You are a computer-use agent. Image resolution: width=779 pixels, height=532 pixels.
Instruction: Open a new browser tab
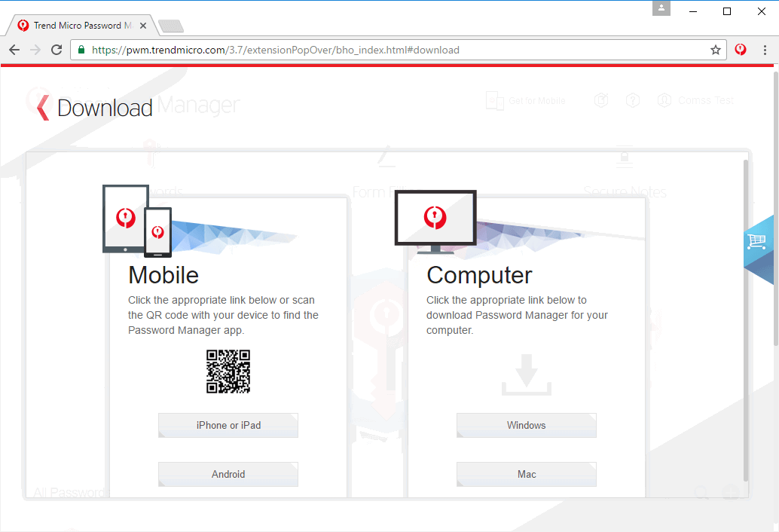click(x=171, y=26)
